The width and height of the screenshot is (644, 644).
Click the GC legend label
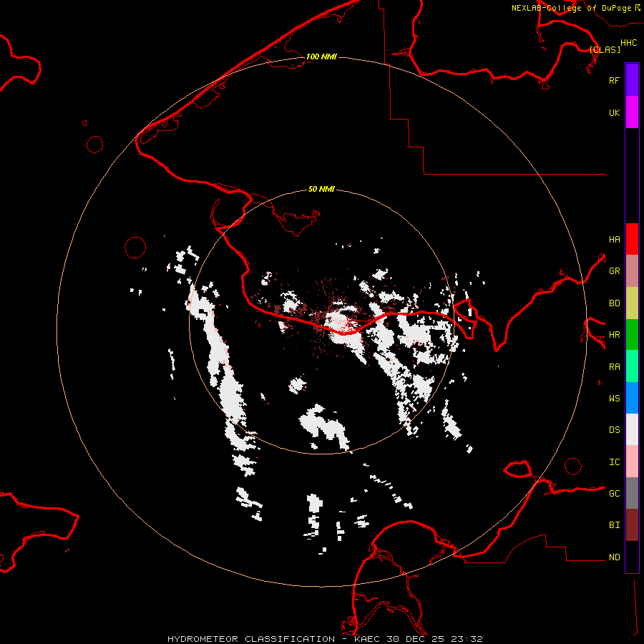coord(614,494)
